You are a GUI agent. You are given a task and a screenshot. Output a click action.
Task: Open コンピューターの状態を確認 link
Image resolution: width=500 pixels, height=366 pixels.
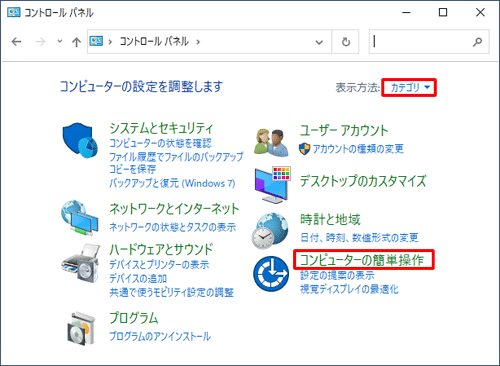point(160,143)
